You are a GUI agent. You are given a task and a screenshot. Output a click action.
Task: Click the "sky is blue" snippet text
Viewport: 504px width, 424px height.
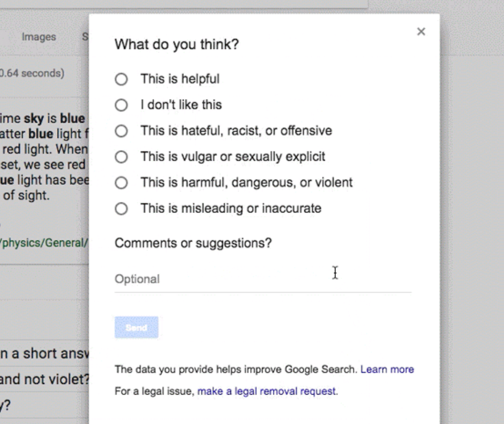pyautogui.click(x=54, y=119)
